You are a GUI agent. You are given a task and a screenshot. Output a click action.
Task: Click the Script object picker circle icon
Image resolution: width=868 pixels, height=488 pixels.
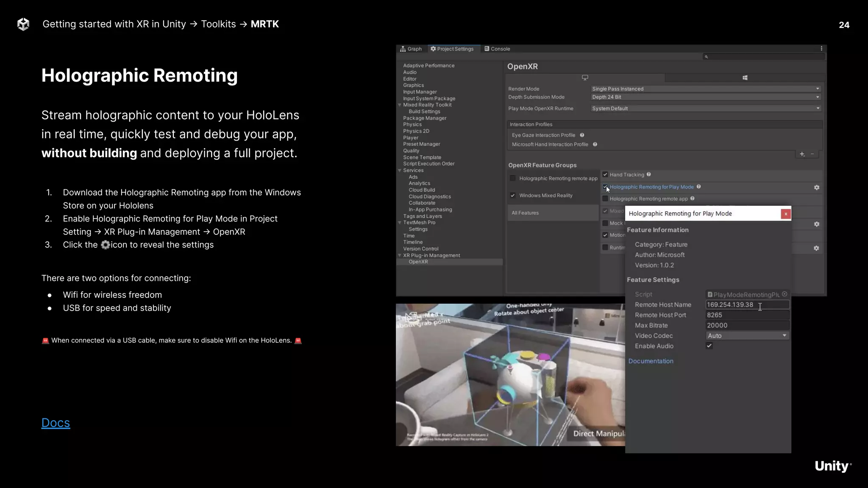pos(785,294)
